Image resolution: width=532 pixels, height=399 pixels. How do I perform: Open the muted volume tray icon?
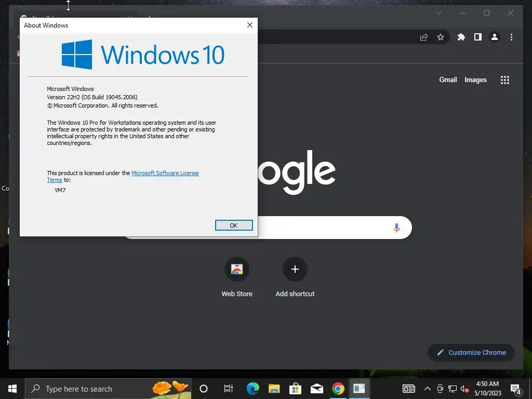click(464, 389)
